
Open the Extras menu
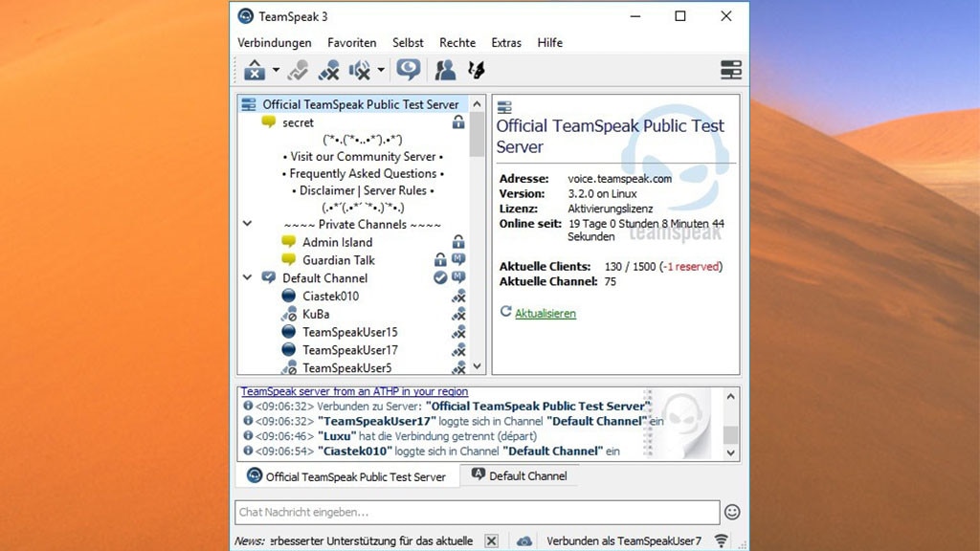click(x=506, y=42)
